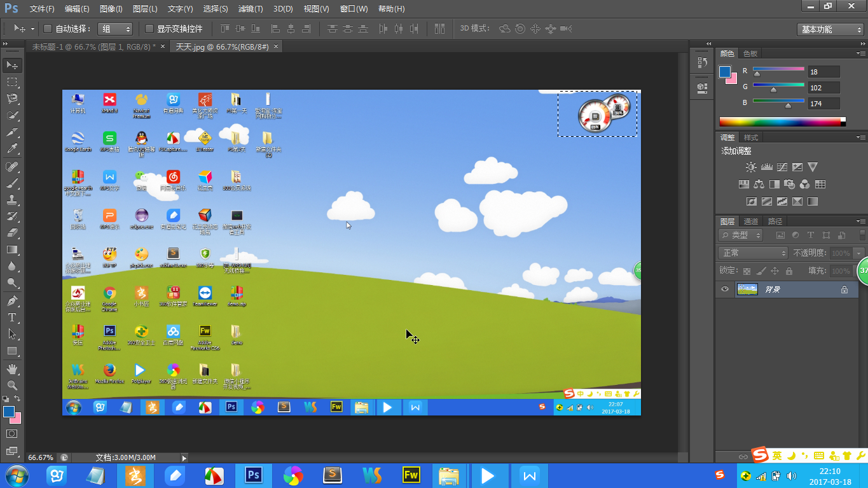
Task: Add a Curves adjustment
Action: point(782,167)
